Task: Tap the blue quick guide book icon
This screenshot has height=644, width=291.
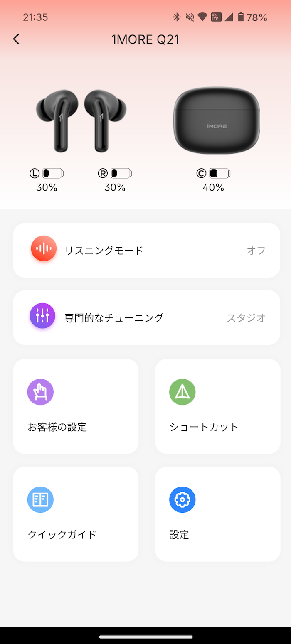Action: tap(40, 499)
